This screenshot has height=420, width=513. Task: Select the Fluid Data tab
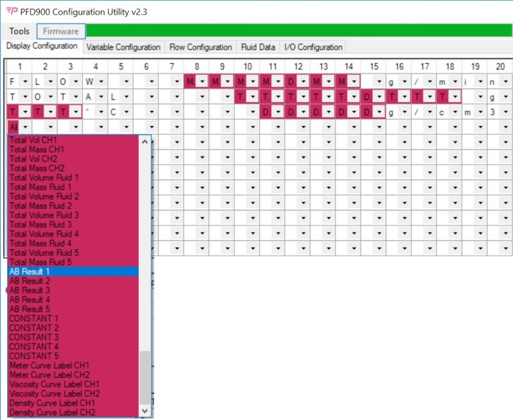pyautogui.click(x=258, y=47)
